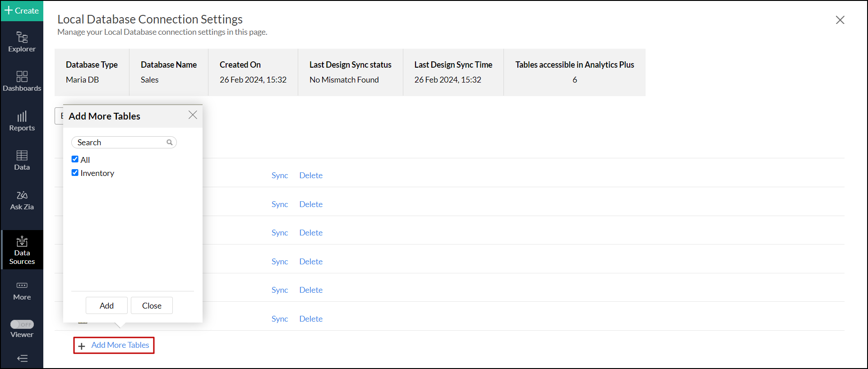Image resolution: width=868 pixels, height=369 pixels.
Task: Click the Add More Tables link
Action: pyautogui.click(x=120, y=345)
